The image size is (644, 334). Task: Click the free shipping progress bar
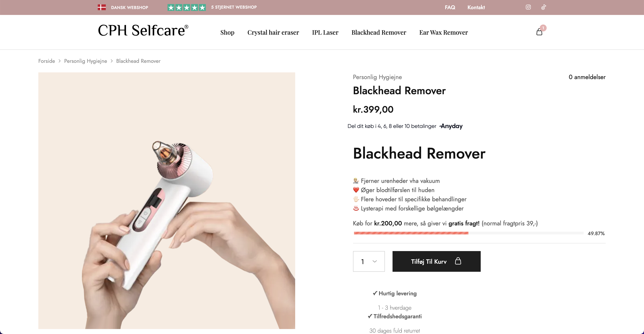(x=468, y=233)
